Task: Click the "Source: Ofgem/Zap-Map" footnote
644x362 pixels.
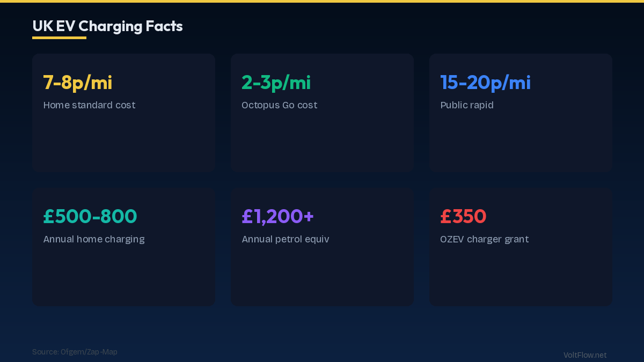Action: (x=75, y=352)
